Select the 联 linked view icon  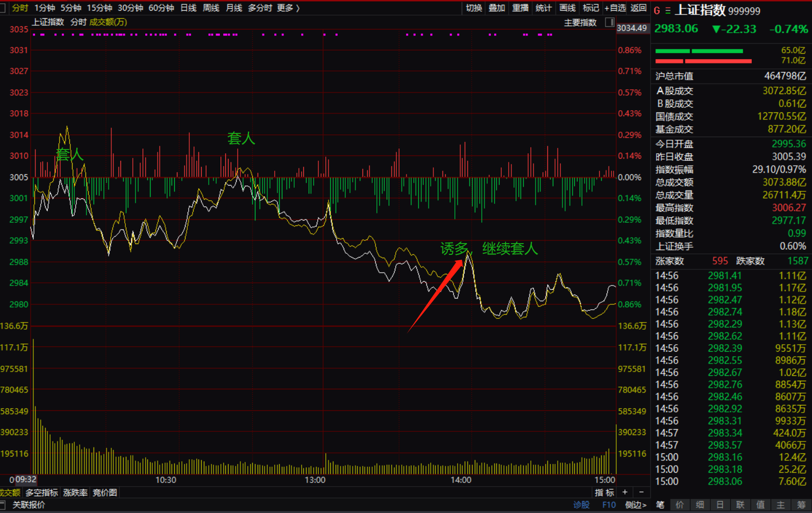(x=740, y=504)
